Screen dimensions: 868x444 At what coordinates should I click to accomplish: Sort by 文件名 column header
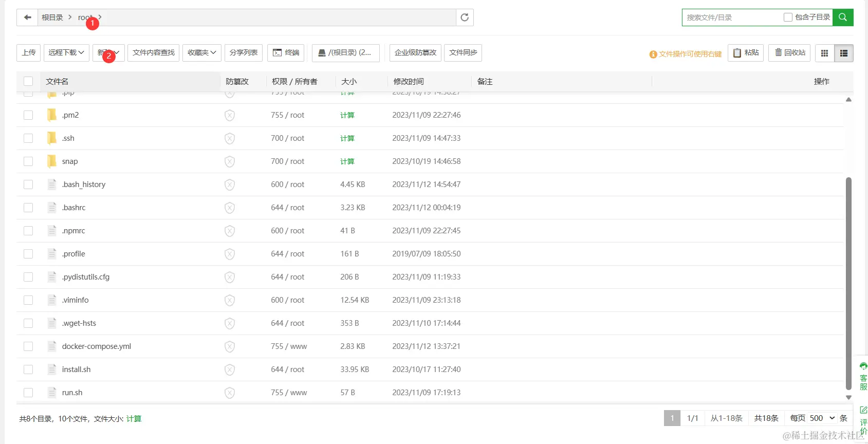(57, 81)
